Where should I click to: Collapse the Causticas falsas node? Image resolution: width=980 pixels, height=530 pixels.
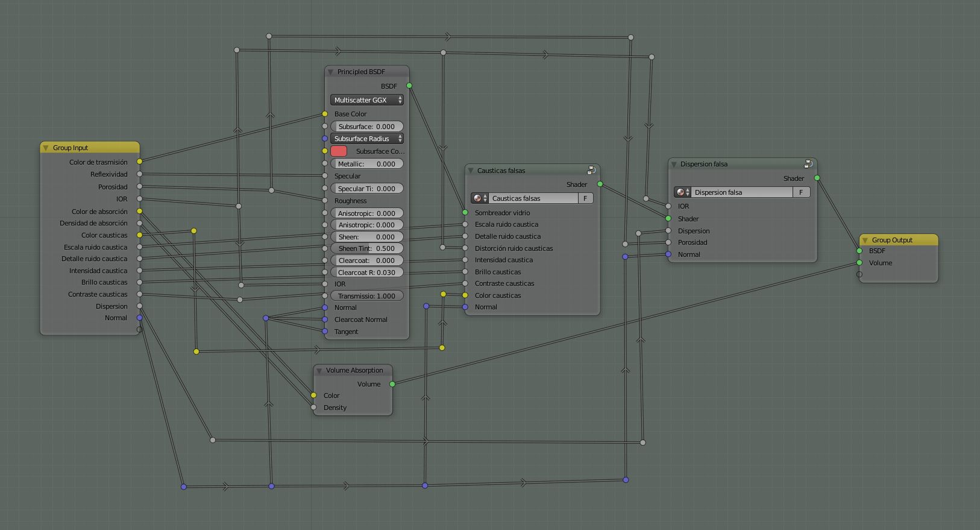pos(471,171)
